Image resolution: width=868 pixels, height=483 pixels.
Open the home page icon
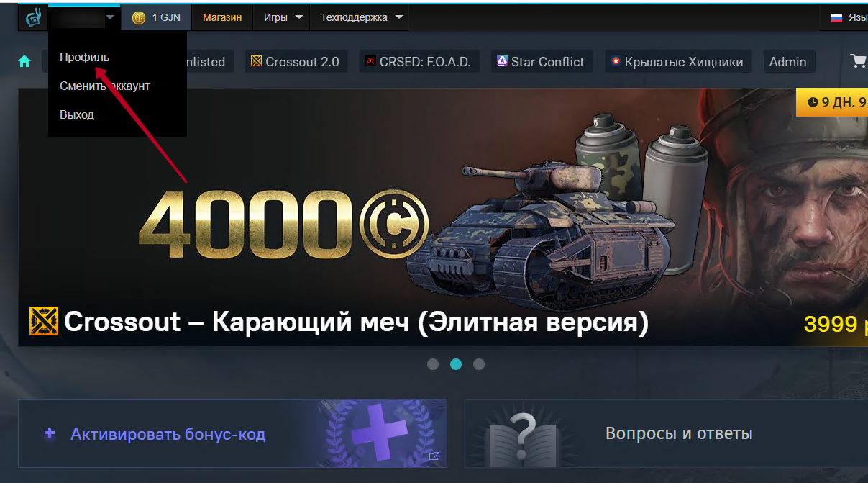(x=25, y=62)
